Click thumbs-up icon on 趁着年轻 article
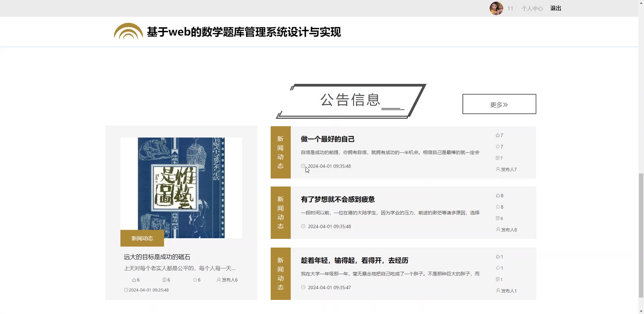Image resolution: width=644 pixels, height=314 pixels. tap(498, 257)
